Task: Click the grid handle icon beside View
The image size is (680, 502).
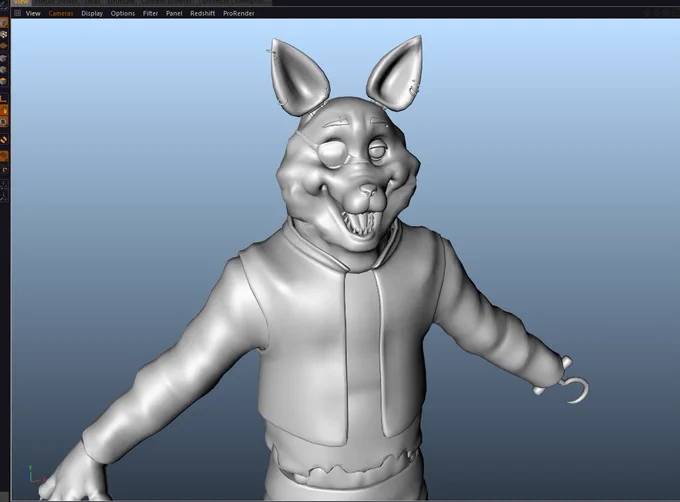Action: pos(17,13)
